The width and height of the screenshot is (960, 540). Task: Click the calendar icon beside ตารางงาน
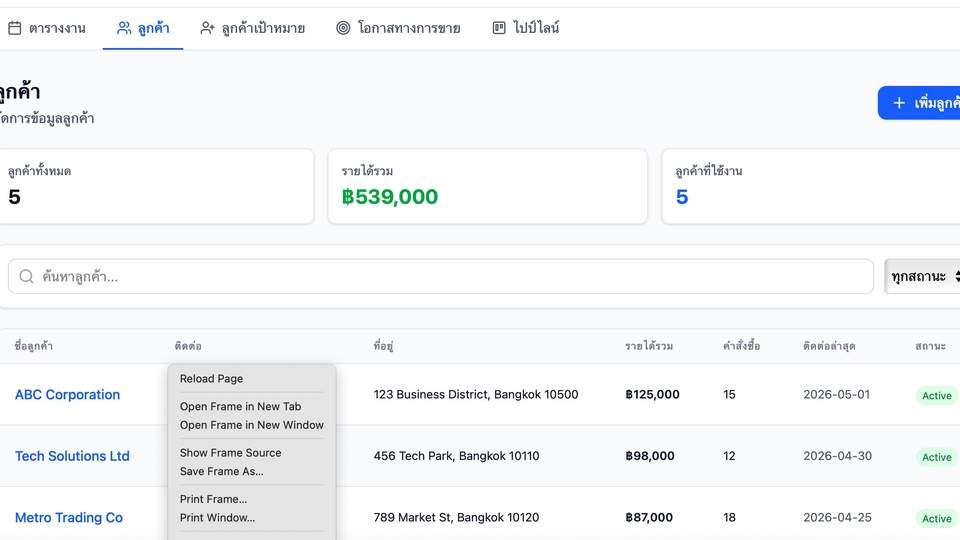[x=15, y=28]
